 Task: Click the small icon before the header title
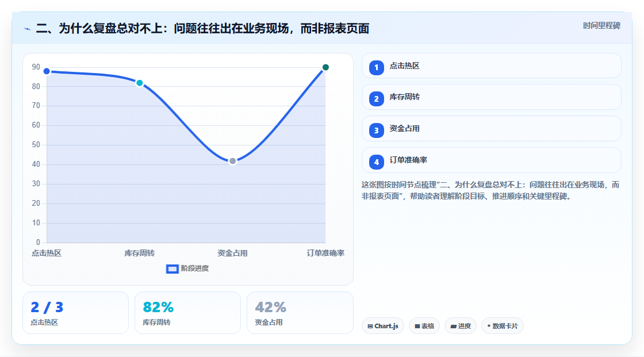pos(28,29)
